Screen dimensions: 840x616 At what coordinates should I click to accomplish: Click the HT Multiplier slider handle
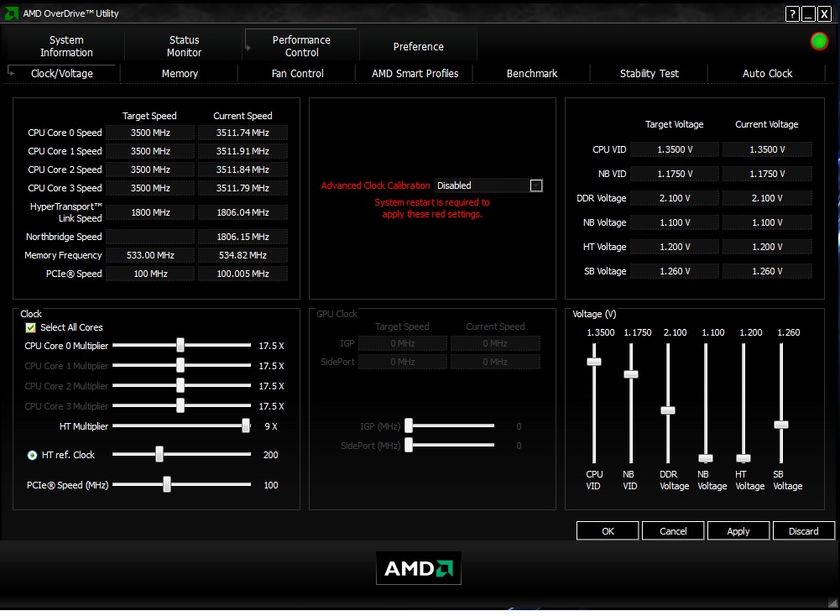246,425
